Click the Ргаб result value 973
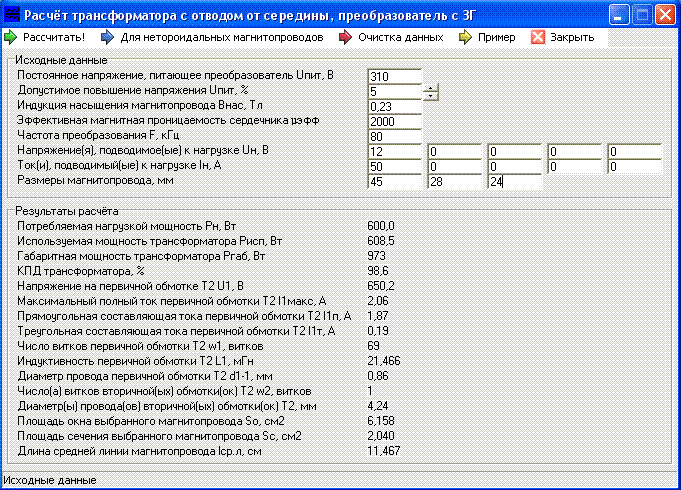 [x=377, y=256]
